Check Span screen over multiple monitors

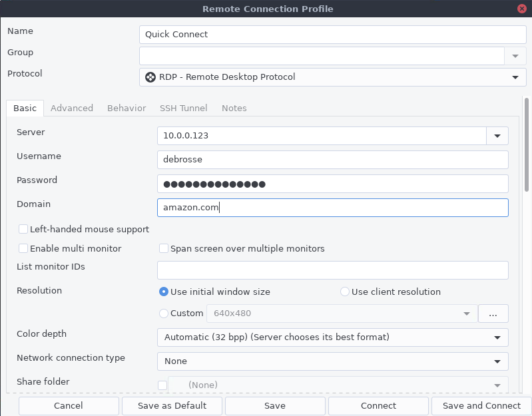click(x=164, y=248)
